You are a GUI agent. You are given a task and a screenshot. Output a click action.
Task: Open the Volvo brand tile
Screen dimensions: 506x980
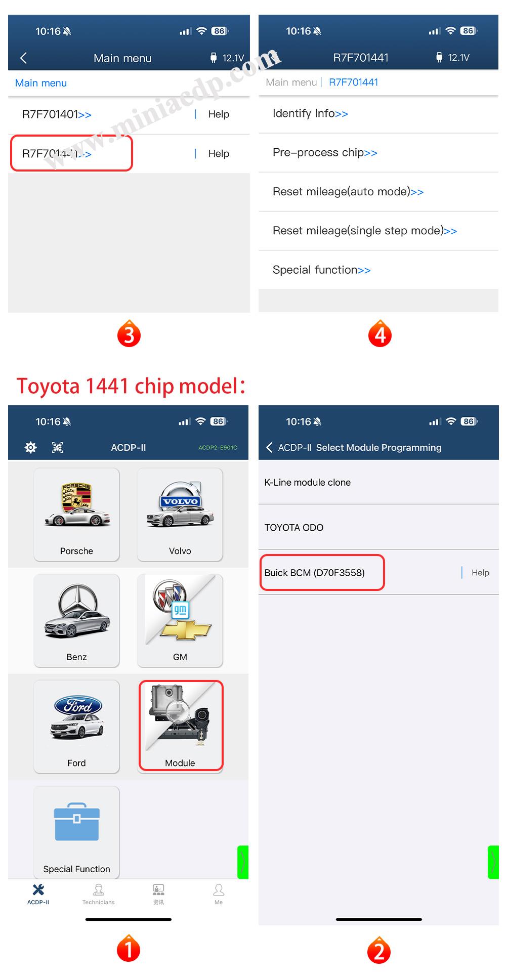[180, 515]
